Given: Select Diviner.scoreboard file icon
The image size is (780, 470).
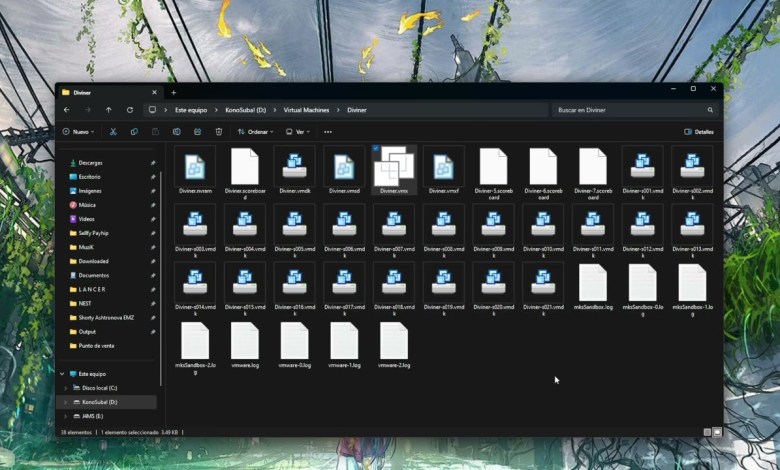Looking at the screenshot, I should (245, 167).
